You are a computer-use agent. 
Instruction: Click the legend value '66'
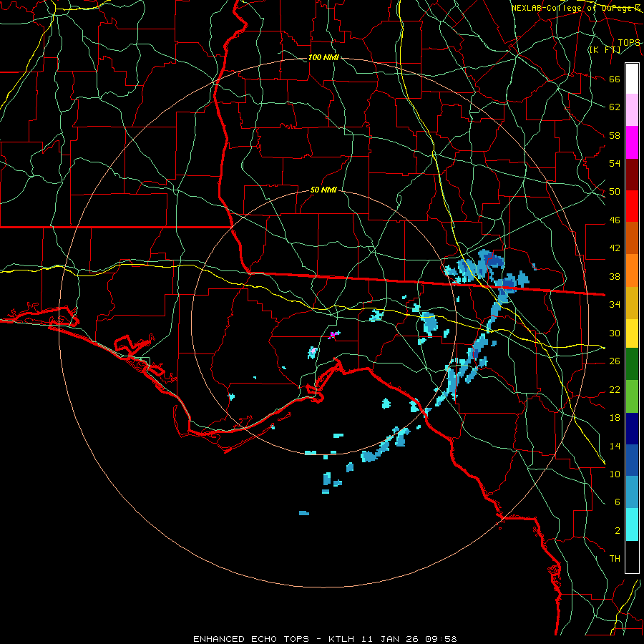[615, 79]
